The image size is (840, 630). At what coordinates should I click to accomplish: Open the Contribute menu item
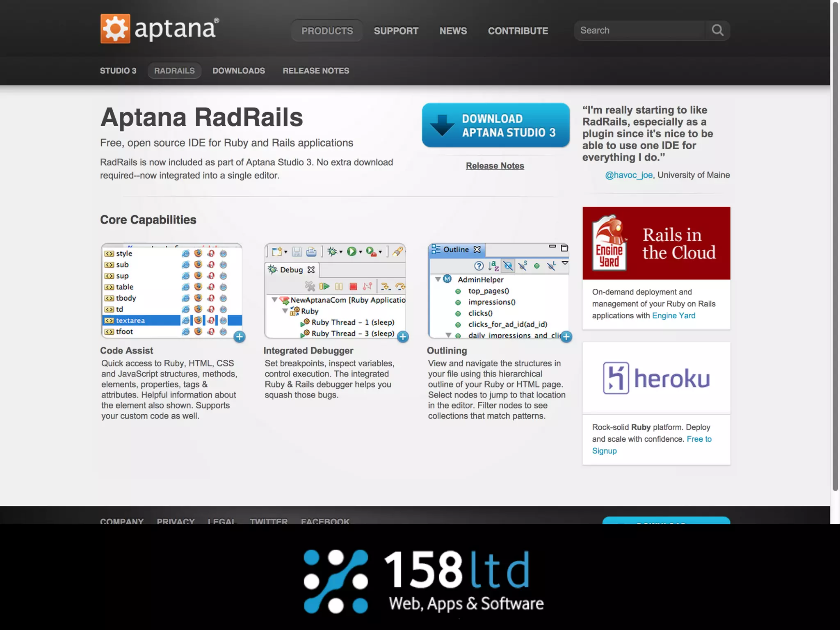[518, 31]
